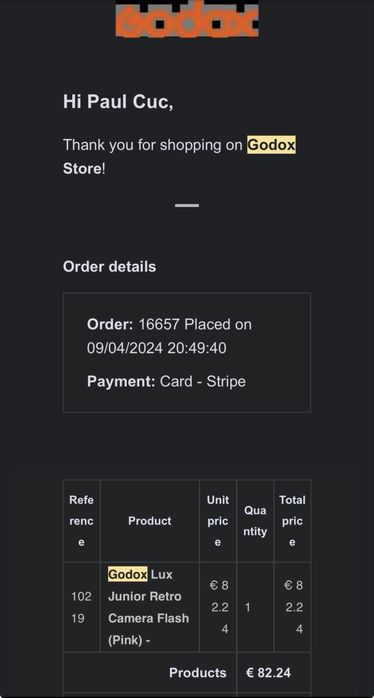Screen dimensions: 374x698
Task: Click the short divider line under greeting
Action: [187, 205]
